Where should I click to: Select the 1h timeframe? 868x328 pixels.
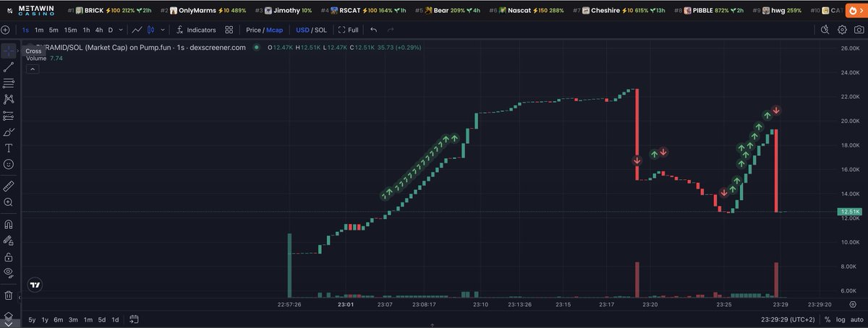[87, 30]
